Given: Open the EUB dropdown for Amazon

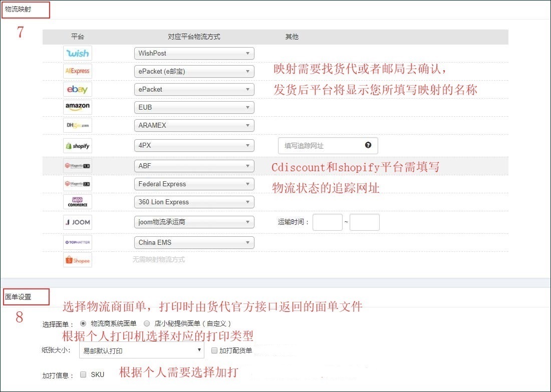Looking at the screenshot, I should click(x=194, y=108).
